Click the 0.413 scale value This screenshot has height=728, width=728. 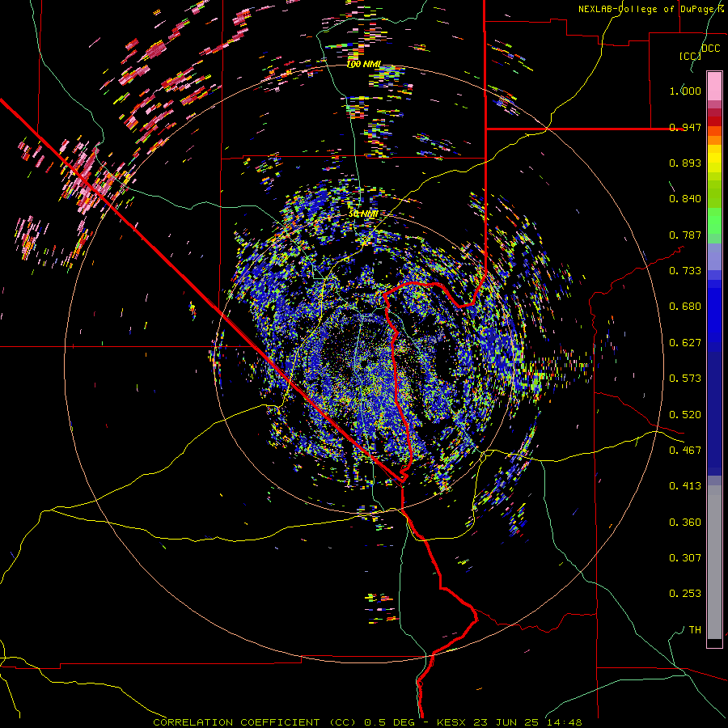point(685,486)
